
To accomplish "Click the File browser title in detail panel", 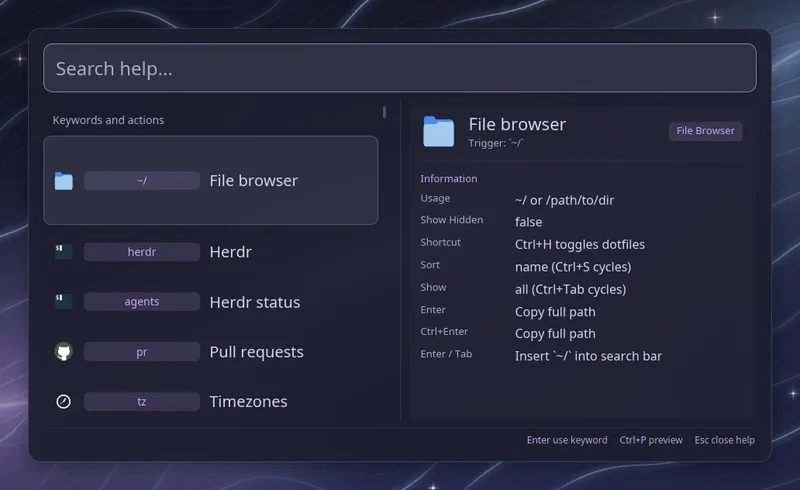I will (517, 124).
